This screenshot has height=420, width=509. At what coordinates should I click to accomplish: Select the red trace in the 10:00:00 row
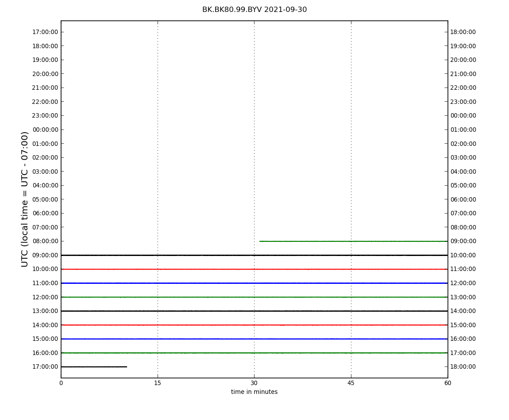(254, 269)
